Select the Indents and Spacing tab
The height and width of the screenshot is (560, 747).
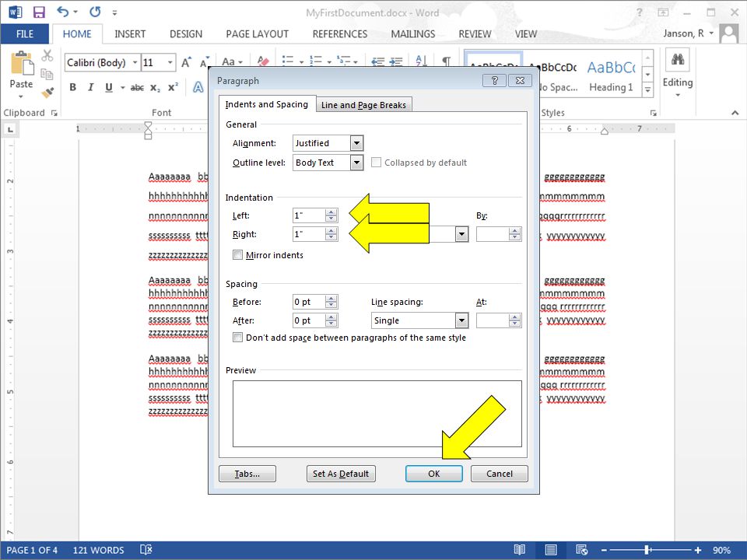266,104
